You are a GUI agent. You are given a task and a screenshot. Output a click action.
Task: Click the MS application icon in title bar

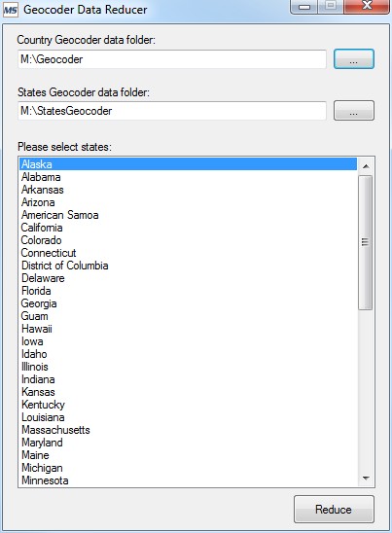pos(10,10)
